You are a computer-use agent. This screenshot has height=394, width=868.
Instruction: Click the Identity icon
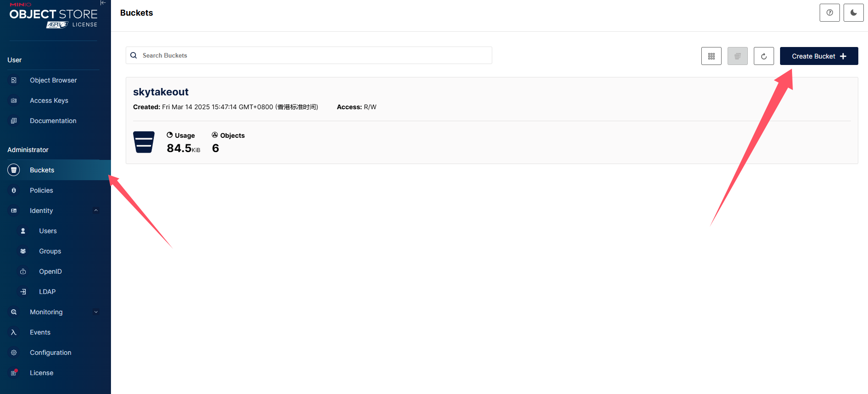click(14, 211)
